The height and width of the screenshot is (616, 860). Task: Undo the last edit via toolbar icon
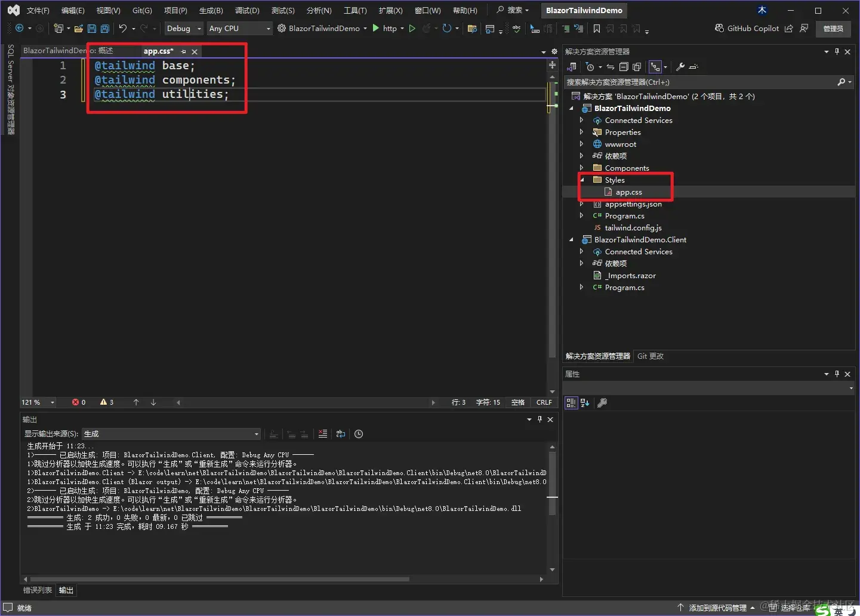click(122, 28)
